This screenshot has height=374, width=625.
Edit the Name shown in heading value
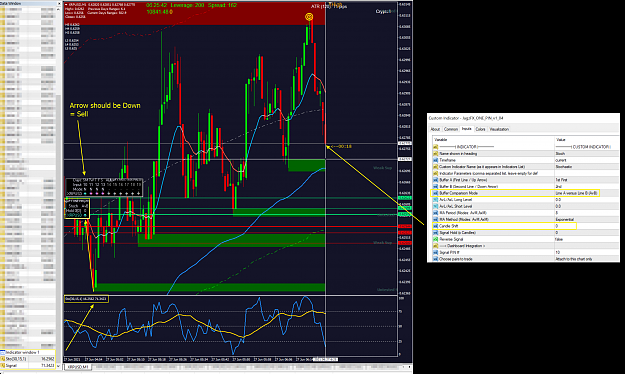click(586, 154)
